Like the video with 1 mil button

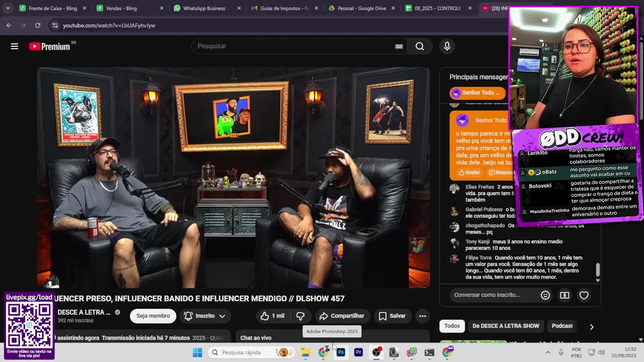click(x=272, y=316)
